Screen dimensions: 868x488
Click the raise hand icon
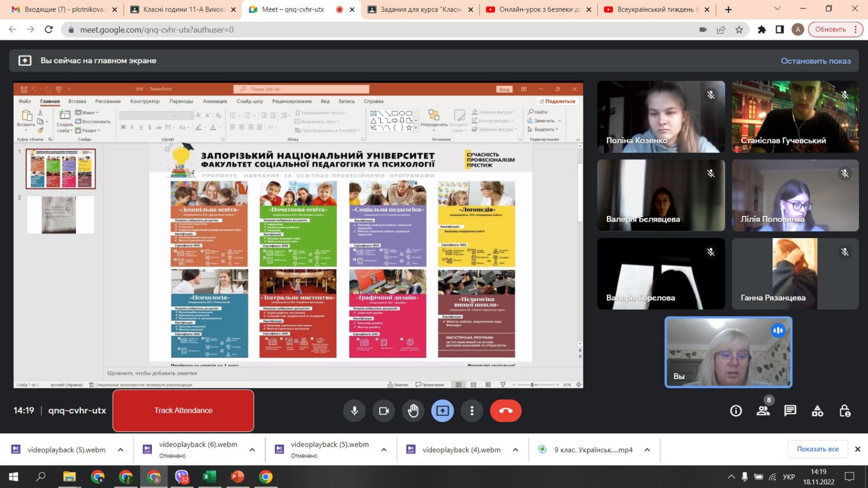(x=413, y=411)
